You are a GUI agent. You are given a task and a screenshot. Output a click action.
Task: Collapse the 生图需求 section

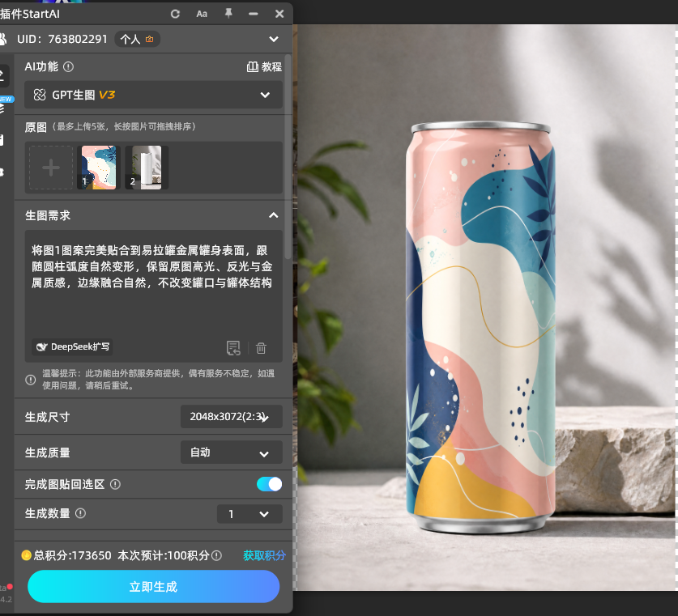click(273, 215)
